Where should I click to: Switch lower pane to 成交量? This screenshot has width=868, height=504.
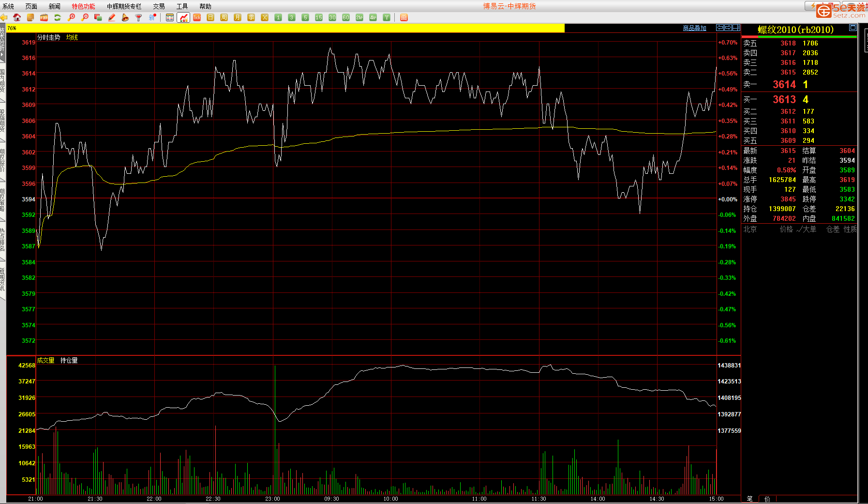pos(46,360)
